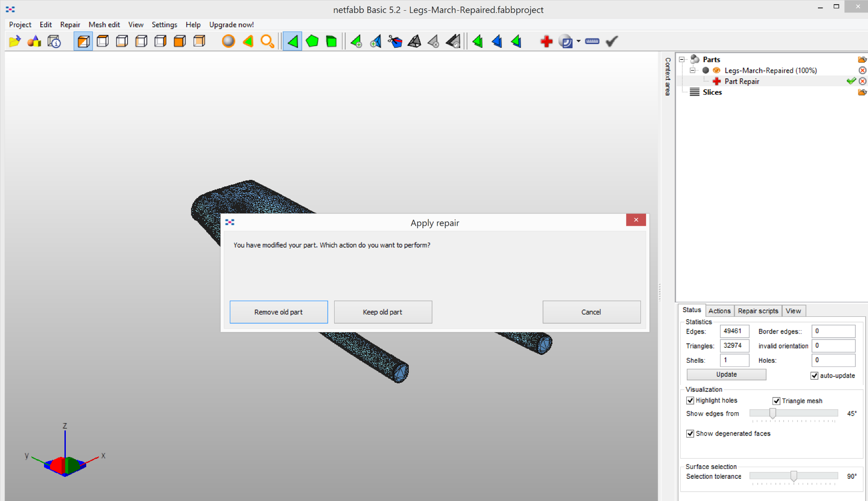
Task: Click the Border edges value field
Action: tap(833, 331)
